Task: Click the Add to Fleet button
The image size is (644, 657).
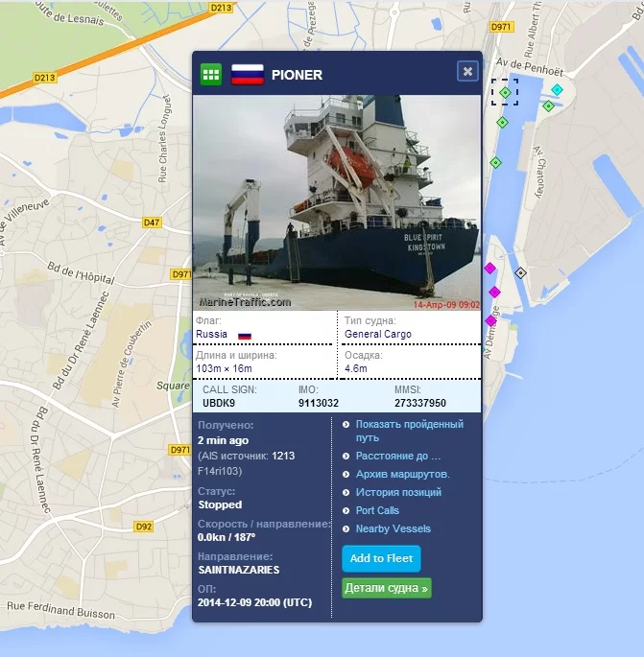Action: click(381, 558)
